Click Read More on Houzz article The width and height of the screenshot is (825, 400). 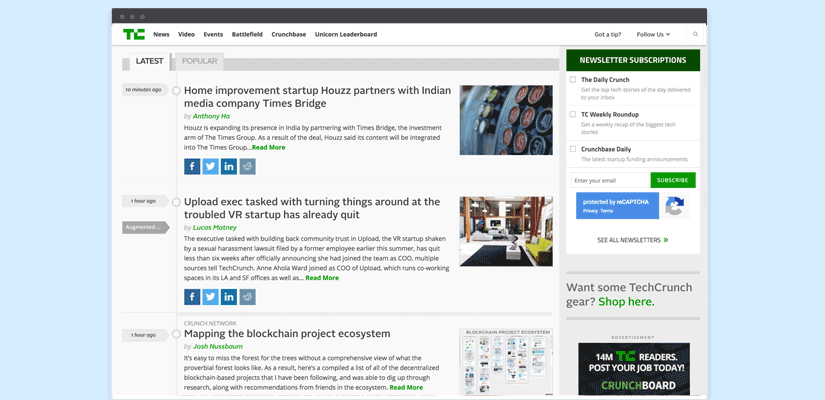(x=268, y=147)
